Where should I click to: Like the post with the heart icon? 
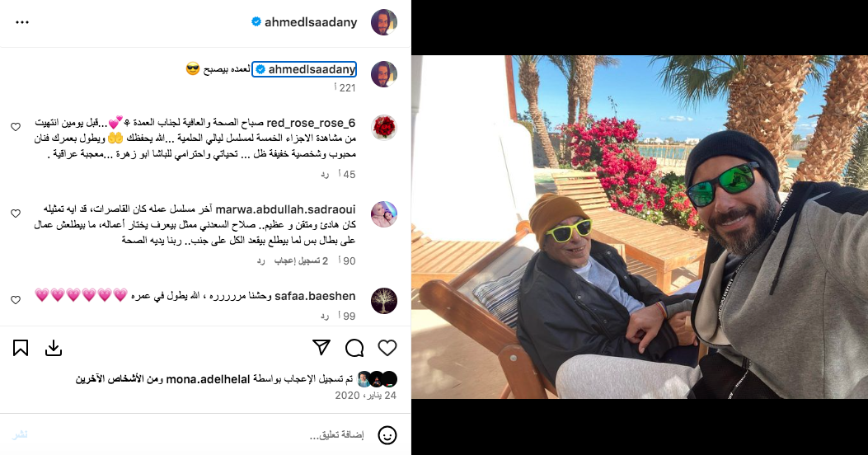(387, 348)
